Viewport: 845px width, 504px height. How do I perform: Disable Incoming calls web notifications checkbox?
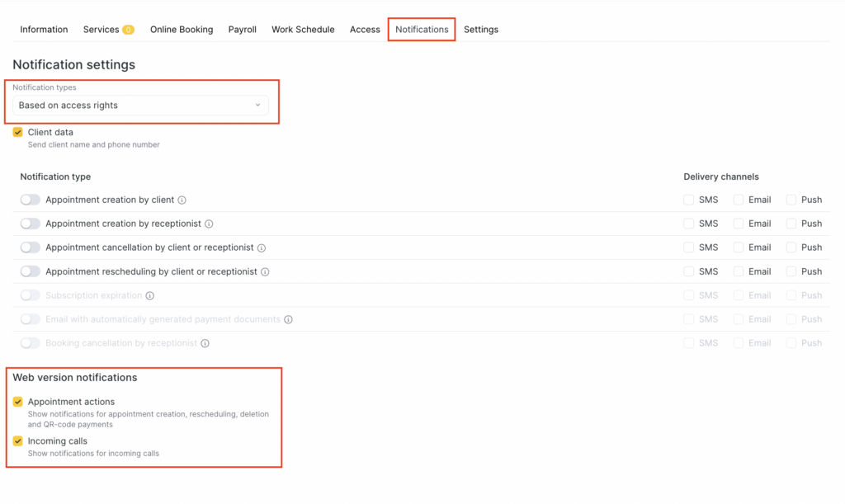(18, 441)
